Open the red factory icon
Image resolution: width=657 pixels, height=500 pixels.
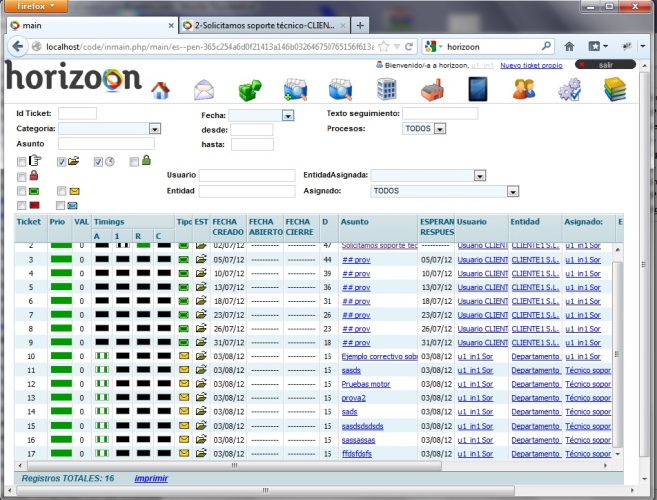[432, 89]
